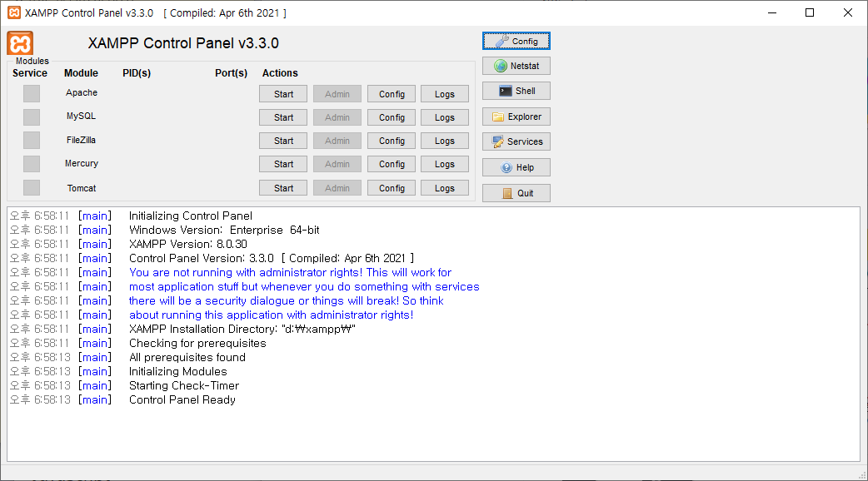The image size is (868, 481).
Task: Click log line 'XAMPP Installation Directory'
Action: pyautogui.click(x=242, y=329)
